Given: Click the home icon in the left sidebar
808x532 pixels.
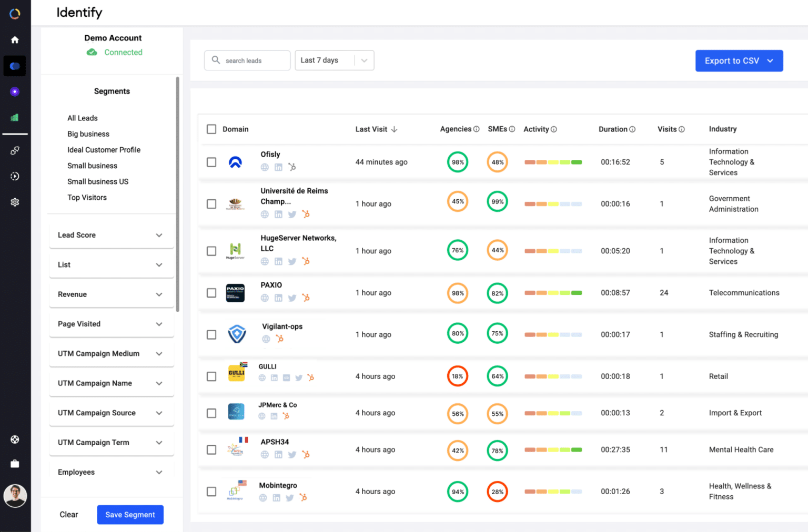Looking at the screenshot, I should coord(15,40).
